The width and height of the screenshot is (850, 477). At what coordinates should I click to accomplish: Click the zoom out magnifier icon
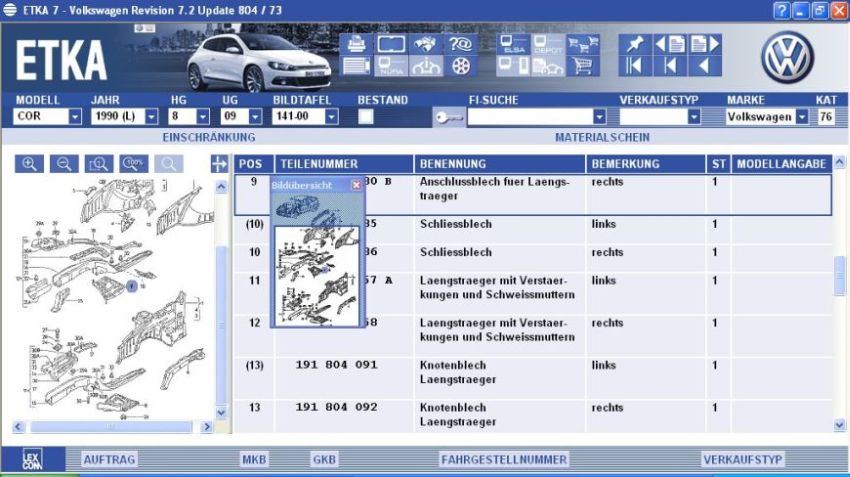[64, 164]
